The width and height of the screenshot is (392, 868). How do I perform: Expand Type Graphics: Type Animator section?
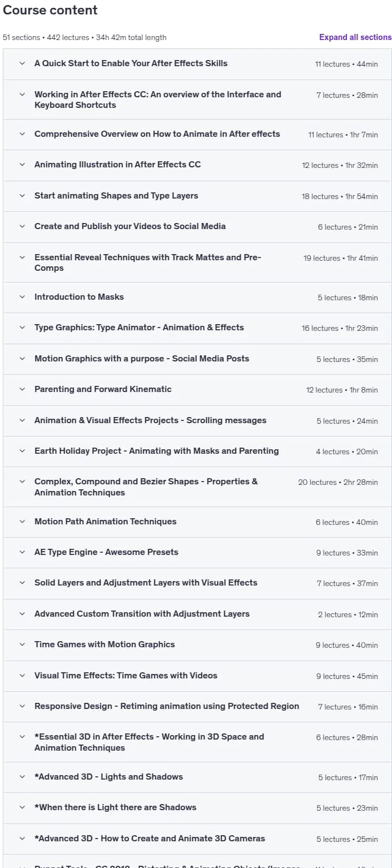[x=197, y=328]
